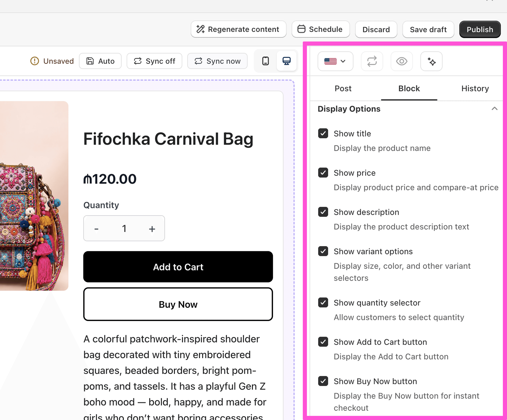Click 'Allow customers to select quantity' text

(399, 317)
